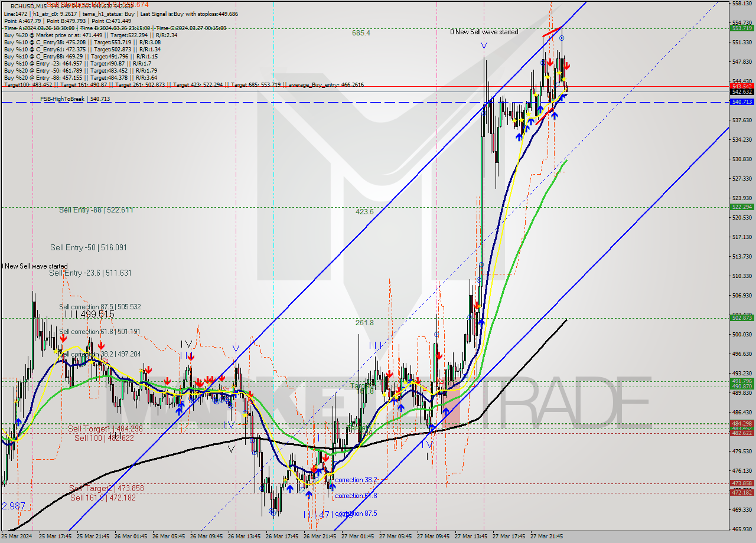The height and width of the screenshot is (543, 756).
Task: Click the 423.6 Fibonacci level label
Action: point(364,211)
